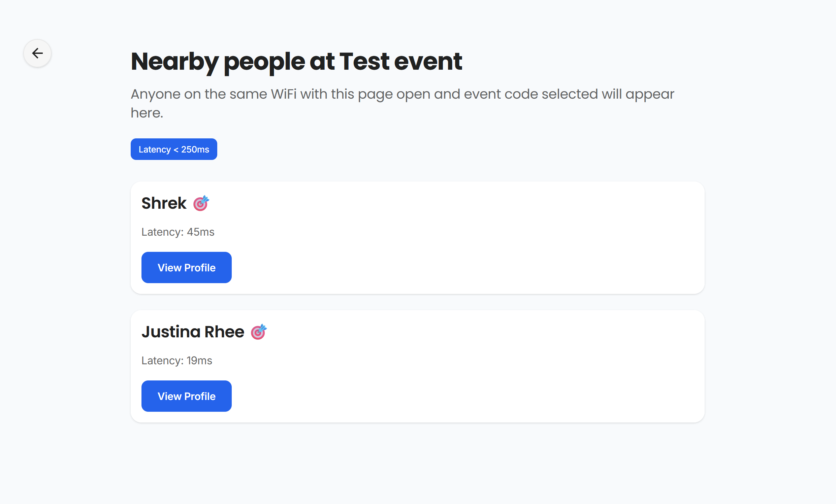Click empty space inside Shrek's card
Viewport: 836px width, 504px height.
point(475,237)
